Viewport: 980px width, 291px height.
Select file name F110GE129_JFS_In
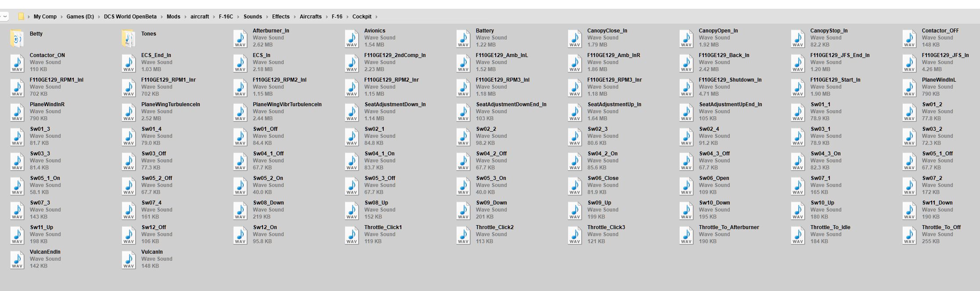[x=945, y=55]
